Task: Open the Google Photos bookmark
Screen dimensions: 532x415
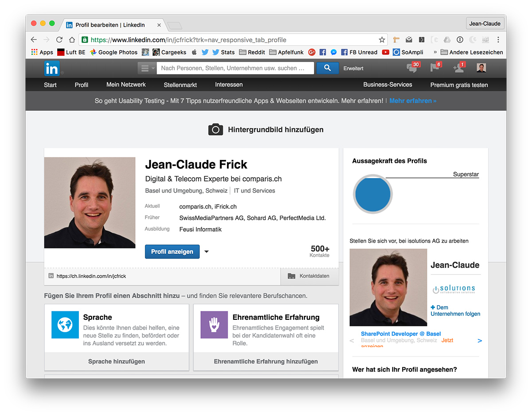Action: click(113, 52)
